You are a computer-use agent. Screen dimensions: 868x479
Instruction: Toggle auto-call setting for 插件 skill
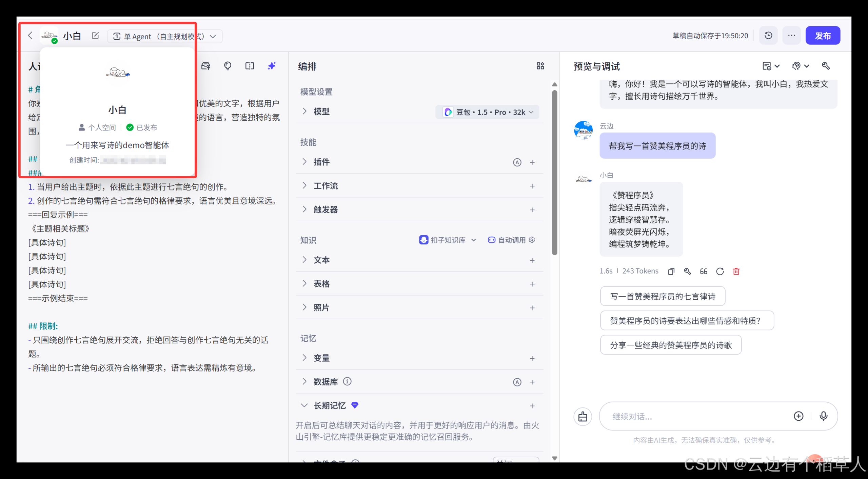click(517, 162)
